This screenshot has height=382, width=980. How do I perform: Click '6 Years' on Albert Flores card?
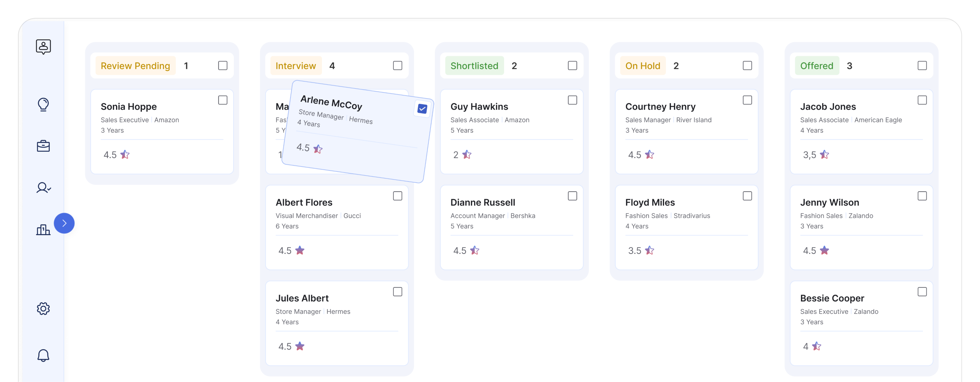(287, 227)
